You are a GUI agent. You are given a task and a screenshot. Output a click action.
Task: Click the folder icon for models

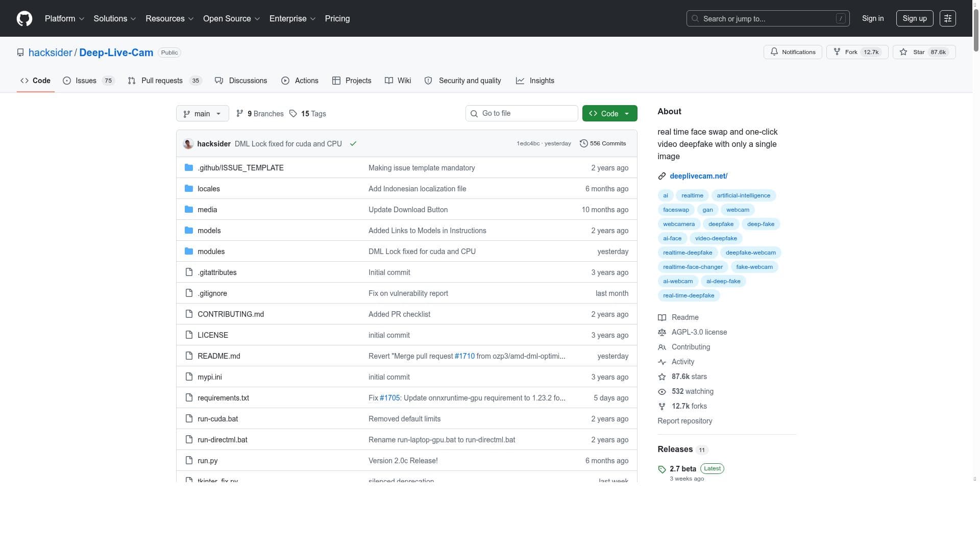tap(189, 231)
